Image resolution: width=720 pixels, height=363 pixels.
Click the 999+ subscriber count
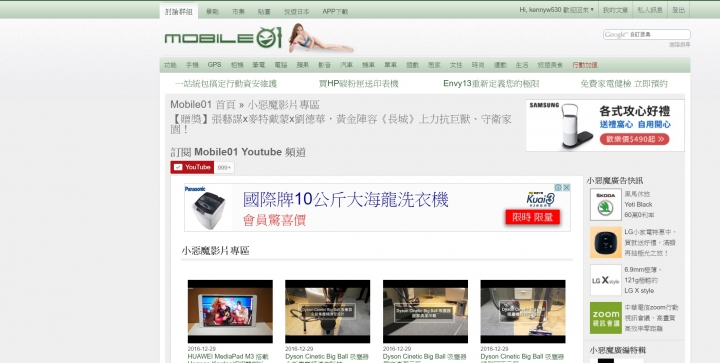tap(224, 168)
